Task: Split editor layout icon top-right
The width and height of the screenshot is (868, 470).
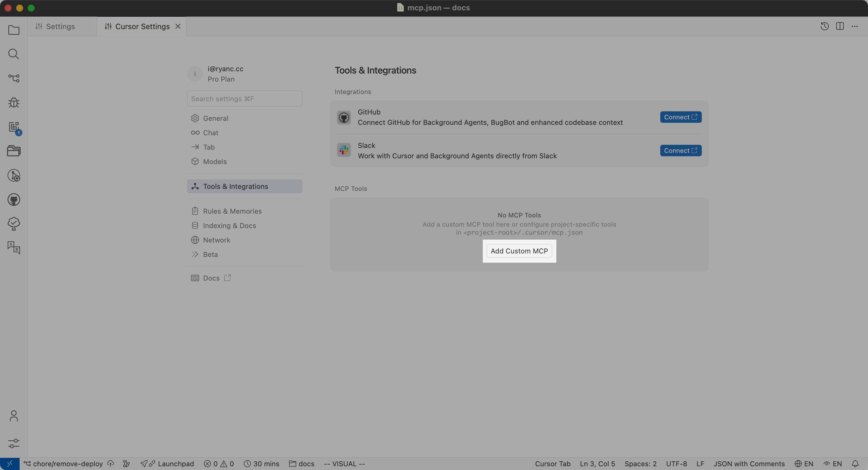Action: 840,26
